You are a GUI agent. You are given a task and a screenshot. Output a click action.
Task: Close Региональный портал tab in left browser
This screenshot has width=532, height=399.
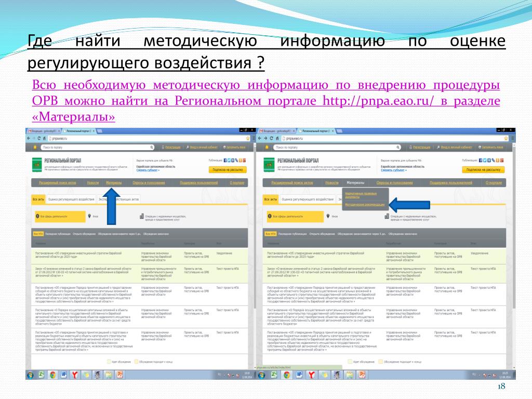[x=94, y=130]
